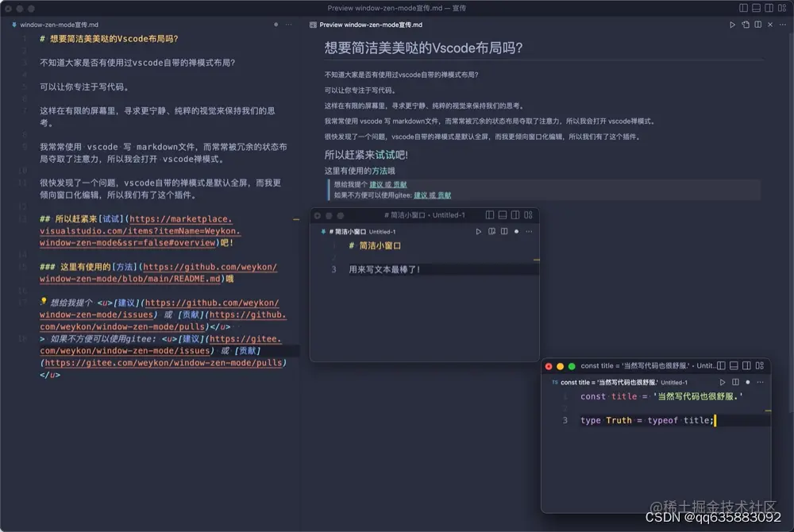Open More Actions in 简洁小窗口 window

pos(529,231)
